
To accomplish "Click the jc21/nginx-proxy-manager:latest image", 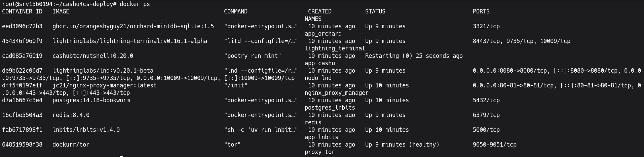I will [x=104, y=85].
